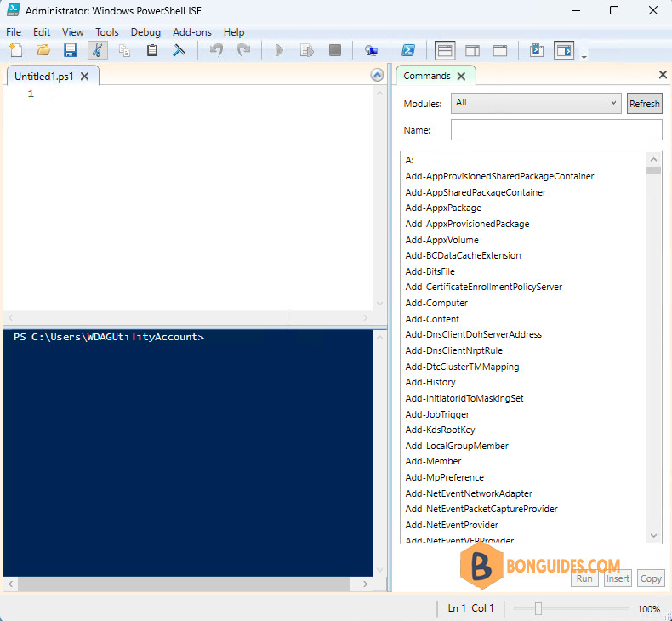
Task: Open the Edit menu
Action: (42, 32)
